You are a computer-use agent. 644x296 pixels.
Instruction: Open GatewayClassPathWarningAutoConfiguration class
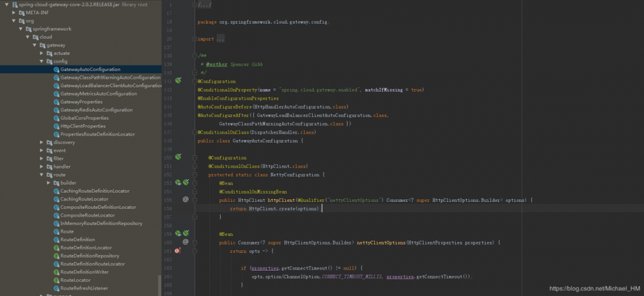(110, 77)
